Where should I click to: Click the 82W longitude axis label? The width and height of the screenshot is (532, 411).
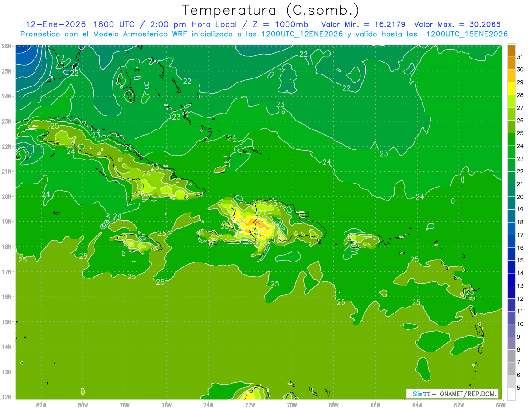[41, 405]
